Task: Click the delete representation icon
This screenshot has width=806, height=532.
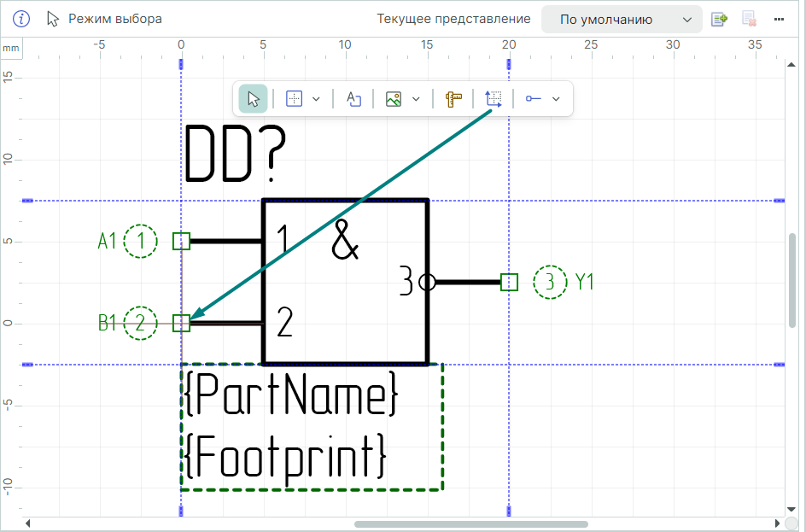Action: click(x=749, y=19)
